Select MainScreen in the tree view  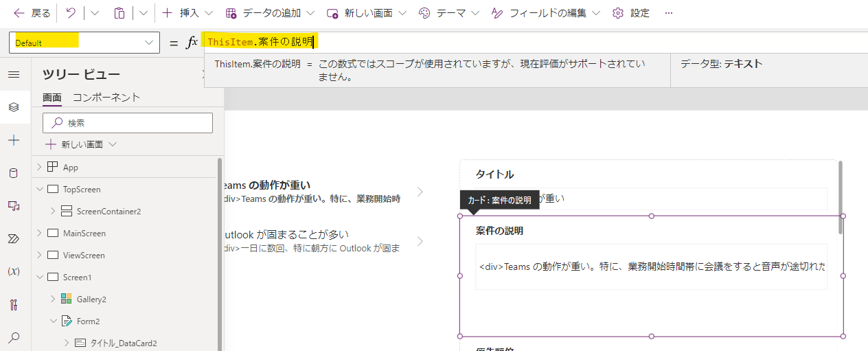point(84,233)
